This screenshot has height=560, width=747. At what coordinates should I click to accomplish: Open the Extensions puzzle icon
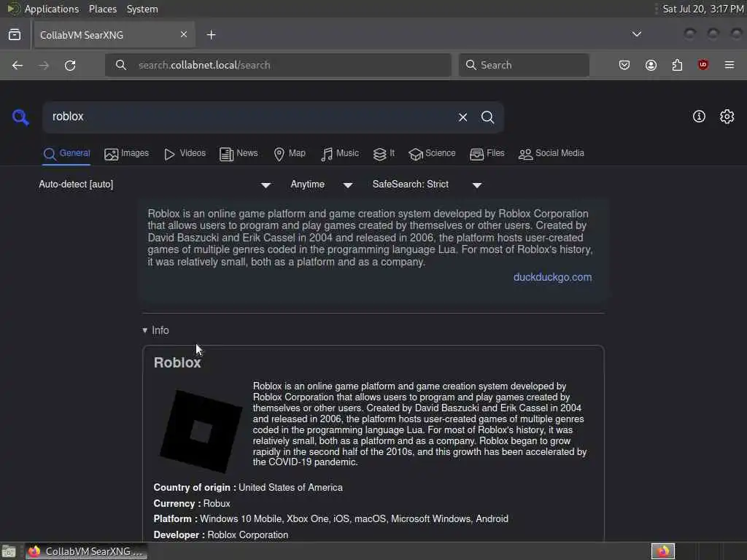(677, 65)
